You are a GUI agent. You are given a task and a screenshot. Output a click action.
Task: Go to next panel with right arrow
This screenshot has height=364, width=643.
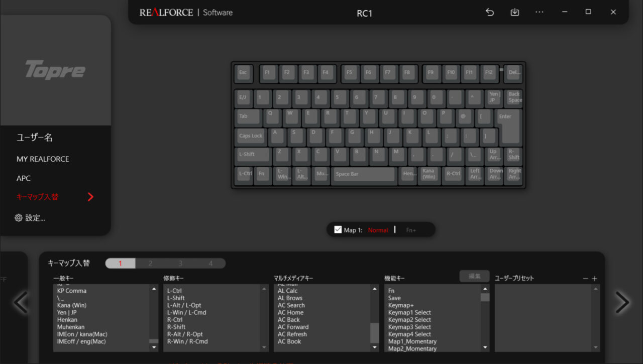click(622, 302)
